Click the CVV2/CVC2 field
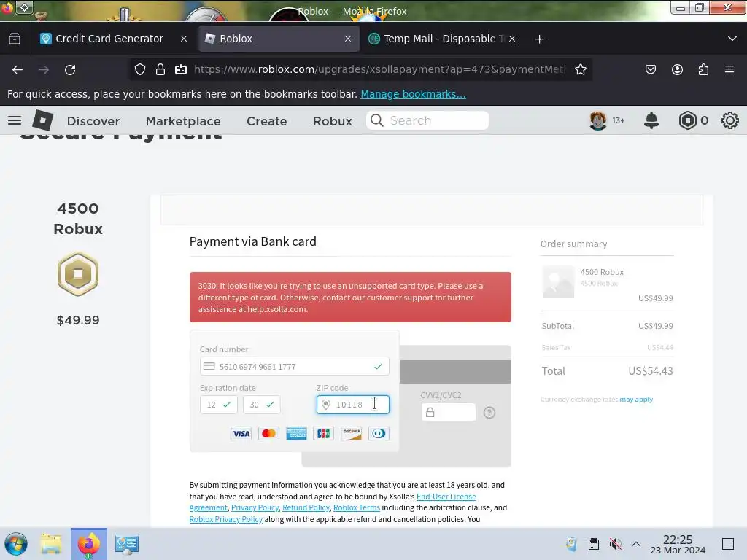This screenshot has height=560, width=747. 449,413
